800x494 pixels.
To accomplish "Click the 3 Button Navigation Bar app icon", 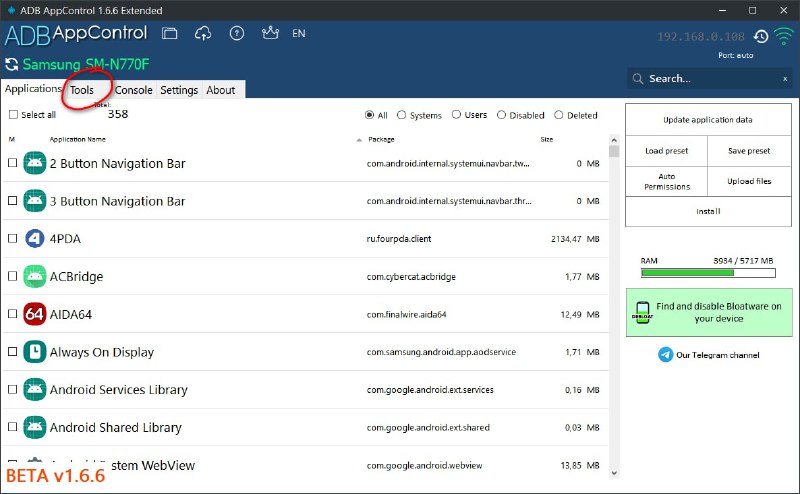I will [35, 201].
